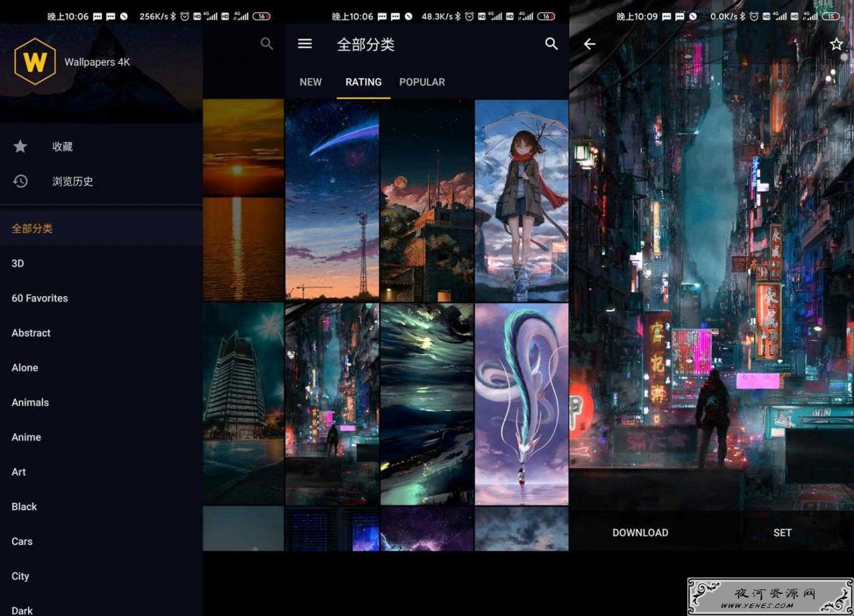Viewport: 854px width, 616px height.
Task: Tap the battery indicator on preview screen
Action: [831, 17]
